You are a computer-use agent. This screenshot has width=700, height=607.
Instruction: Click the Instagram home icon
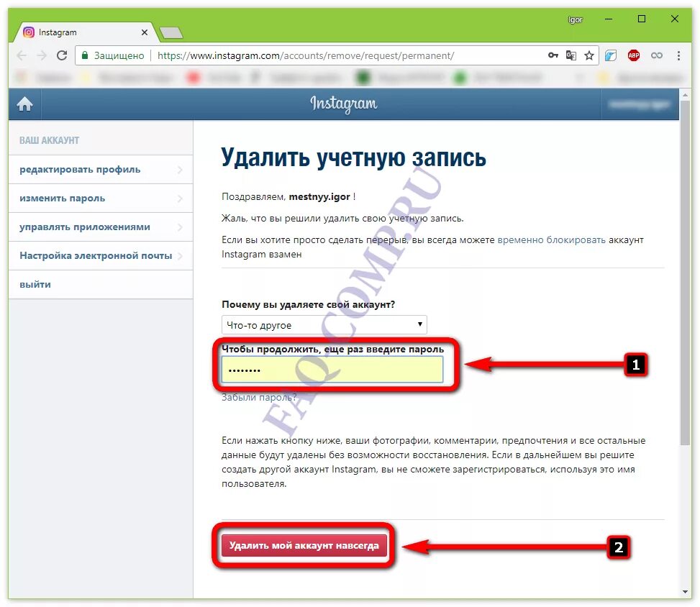(24, 104)
